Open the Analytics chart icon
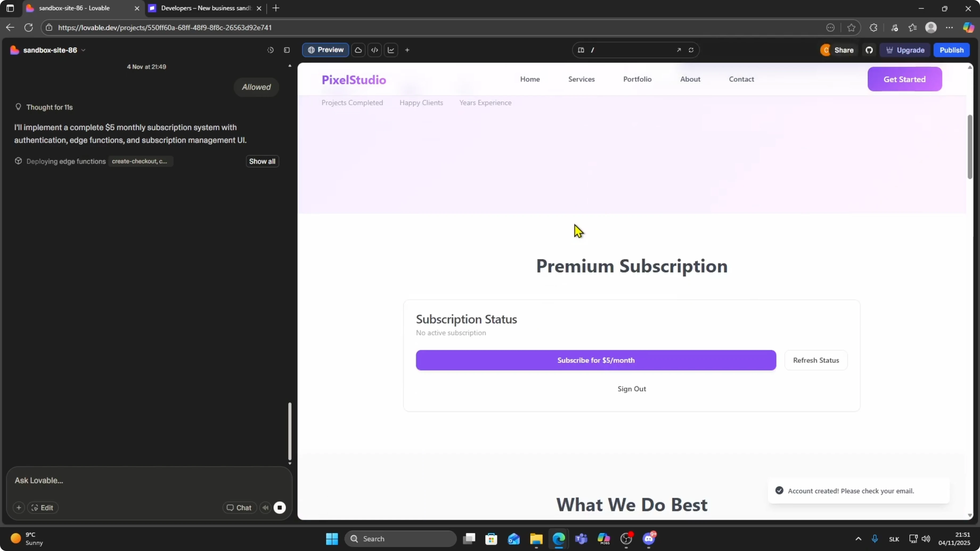Image resolution: width=980 pixels, height=551 pixels. click(391, 50)
